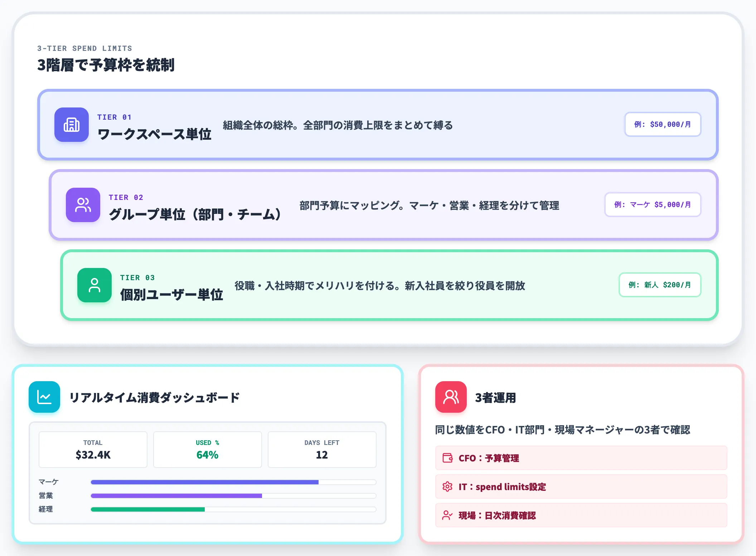Click the 3者運用 title
Screen dimensions: 756x556
click(x=495, y=398)
